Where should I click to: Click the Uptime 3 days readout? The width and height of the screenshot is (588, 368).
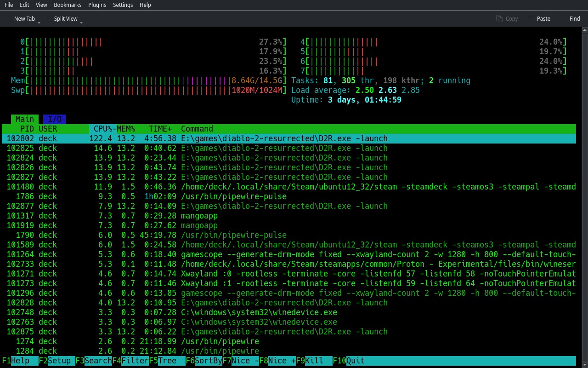point(346,100)
